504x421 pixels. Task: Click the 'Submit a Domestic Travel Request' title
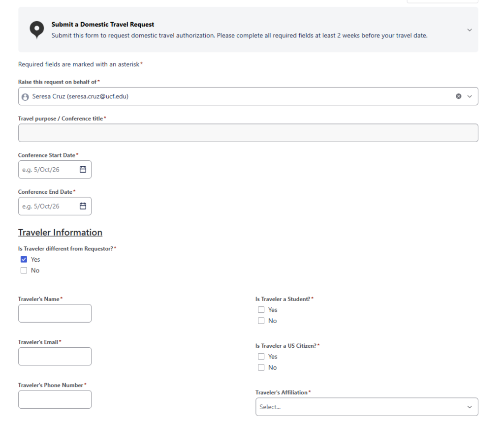(x=102, y=25)
